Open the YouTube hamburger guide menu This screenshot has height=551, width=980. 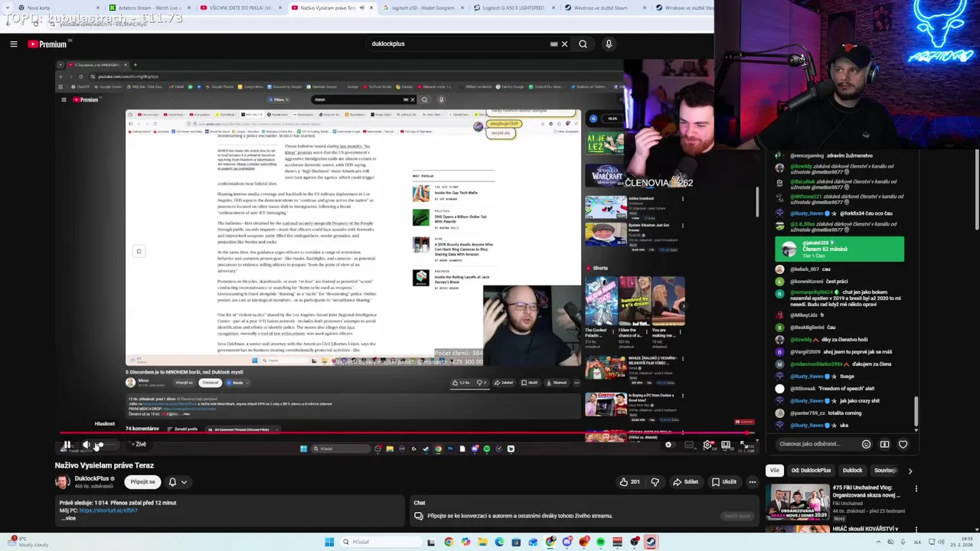14,44
